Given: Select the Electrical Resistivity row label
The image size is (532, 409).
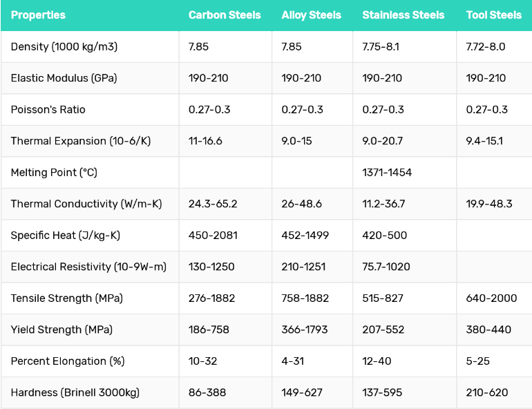Looking at the screenshot, I should (x=88, y=267).
